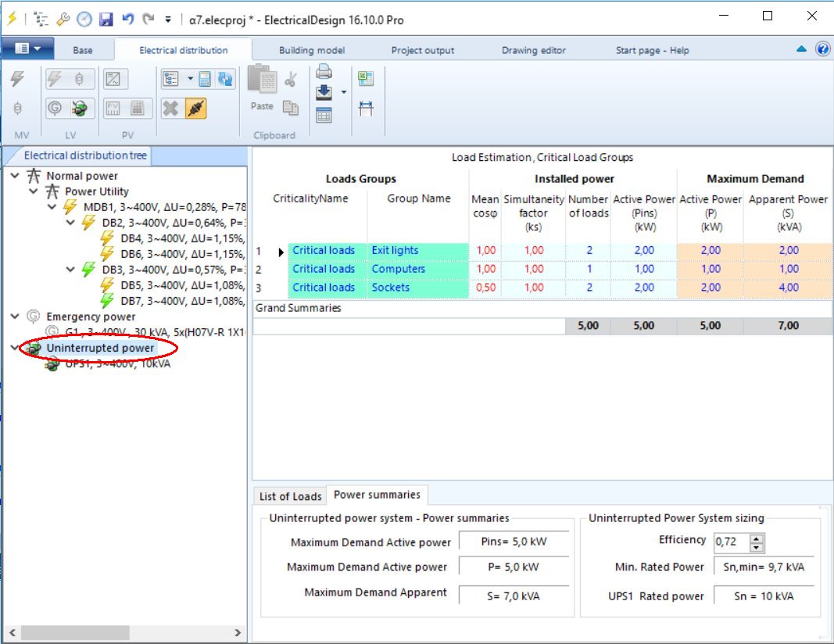Viewport: 834px width, 644px height.
Task: Collapse the Emergency power tree node
Action: [x=16, y=317]
